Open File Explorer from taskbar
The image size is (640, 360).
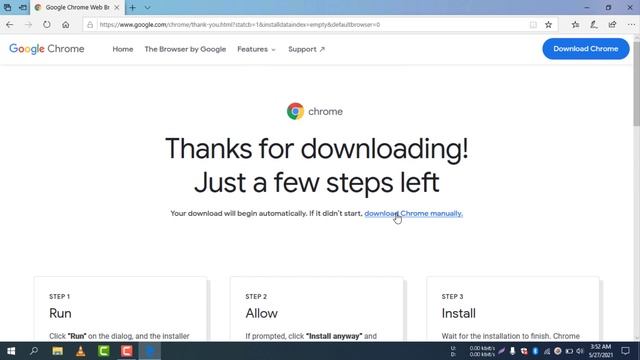[58, 351]
